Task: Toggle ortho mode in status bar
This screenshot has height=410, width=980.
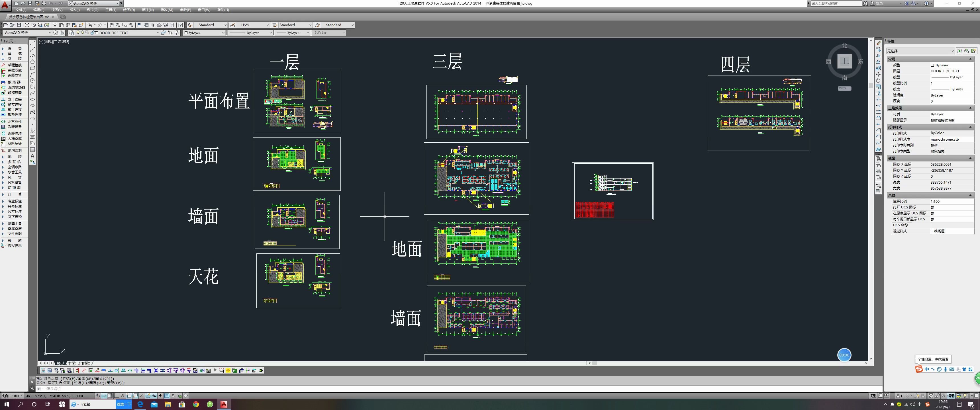Action: click(117, 395)
